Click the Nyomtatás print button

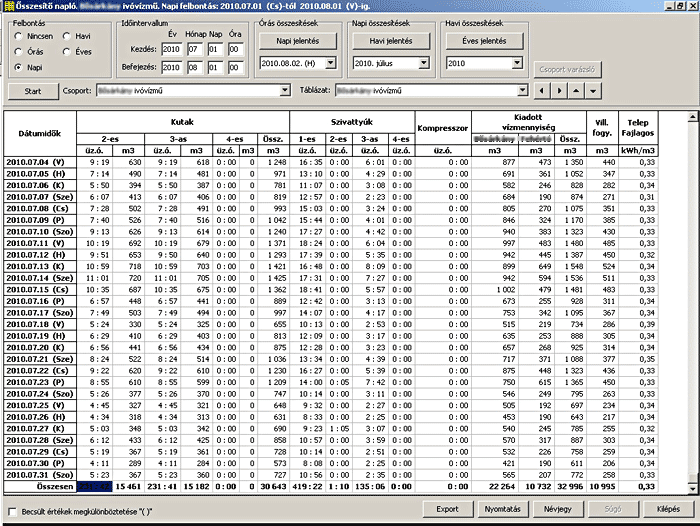[x=503, y=509]
